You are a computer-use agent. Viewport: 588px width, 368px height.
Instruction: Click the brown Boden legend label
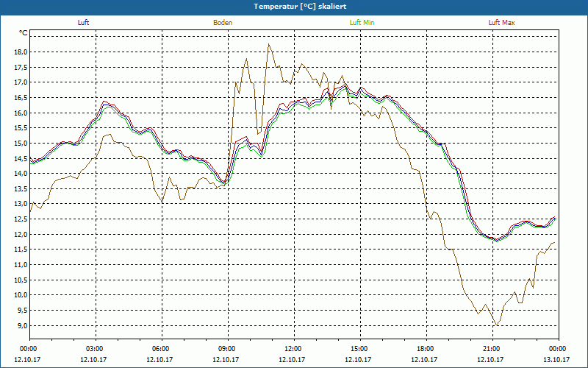tap(223, 23)
